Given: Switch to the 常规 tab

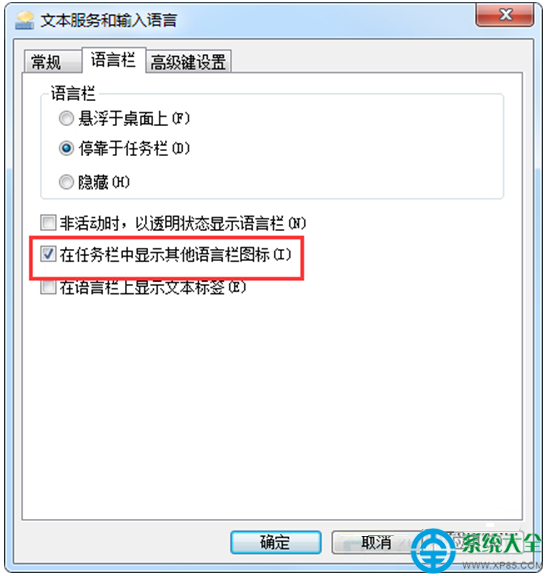Looking at the screenshot, I should coord(46,62).
